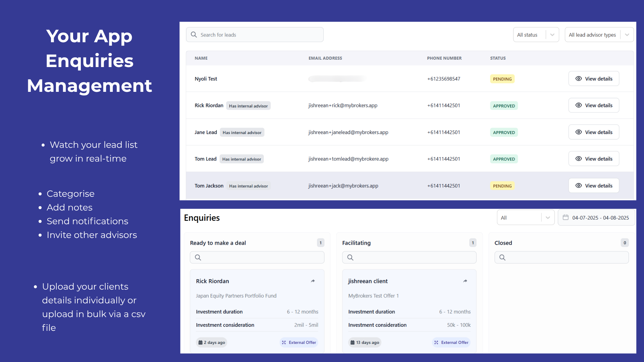Click the calendar icon in date range
Viewport: 644px width, 362px height.
(566, 218)
